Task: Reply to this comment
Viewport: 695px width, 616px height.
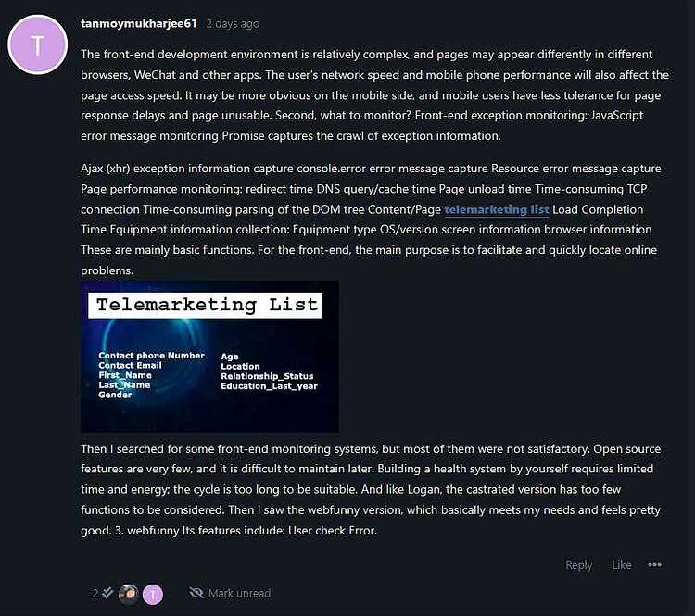Action: tap(578, 565)
